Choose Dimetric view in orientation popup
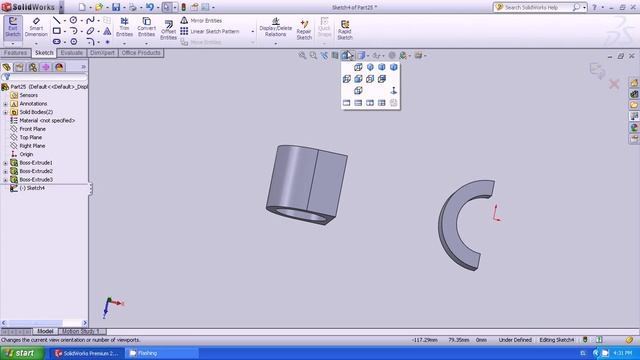The image size is (640, 360). [x=393, y=67]
